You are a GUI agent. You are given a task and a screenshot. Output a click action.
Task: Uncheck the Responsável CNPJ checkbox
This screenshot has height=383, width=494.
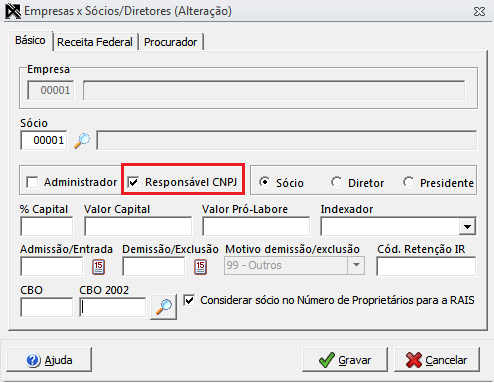[x=133, y=182]
